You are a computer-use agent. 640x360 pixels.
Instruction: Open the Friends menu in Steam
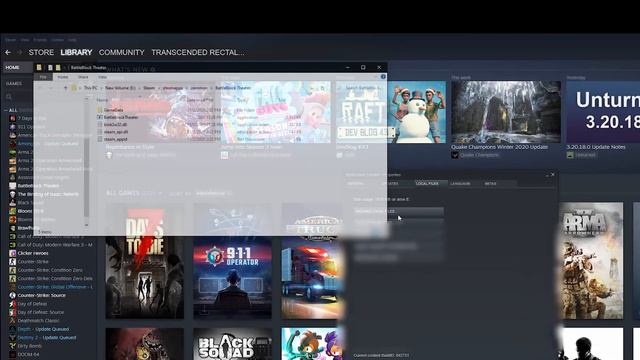[x=40, y=40]
